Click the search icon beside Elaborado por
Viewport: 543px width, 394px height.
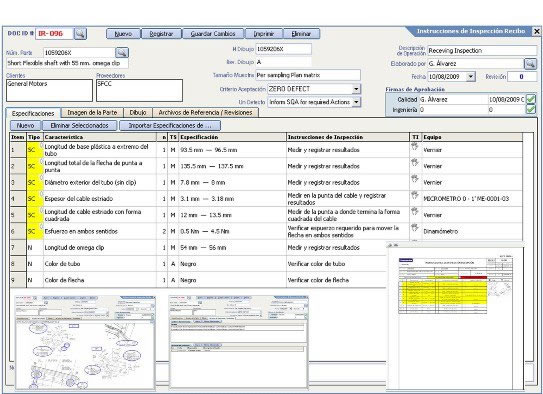click(530, 64)
